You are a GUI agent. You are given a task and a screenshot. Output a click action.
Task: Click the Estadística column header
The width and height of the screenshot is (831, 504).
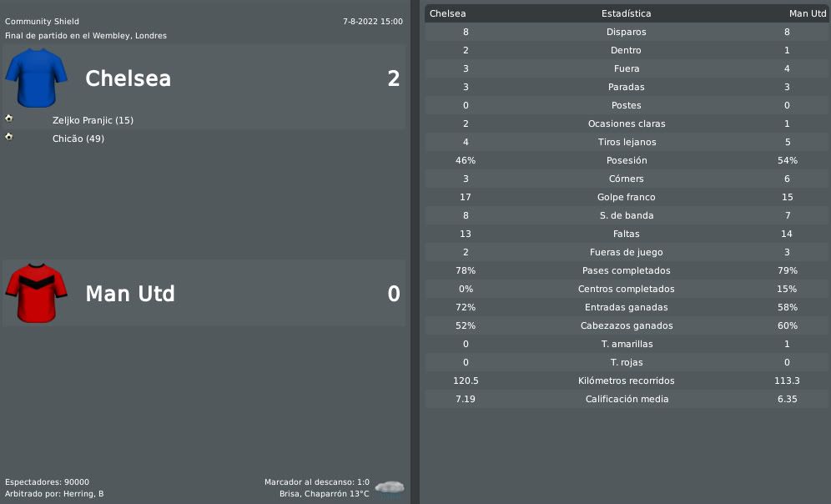[x=626, y=14]
